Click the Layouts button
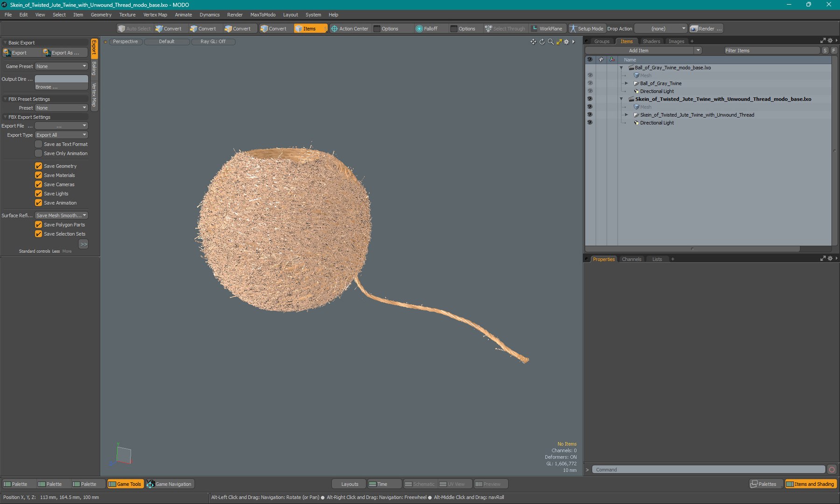Viewport: 840px width, 504px height. 350,484
